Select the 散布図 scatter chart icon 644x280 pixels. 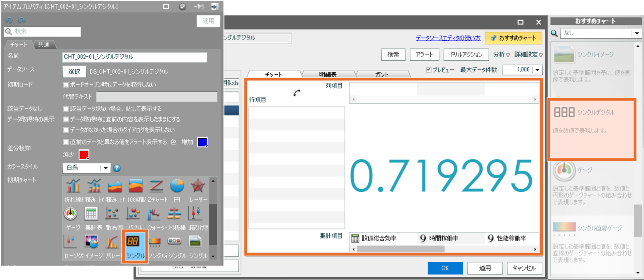click(x=112, y=214)
